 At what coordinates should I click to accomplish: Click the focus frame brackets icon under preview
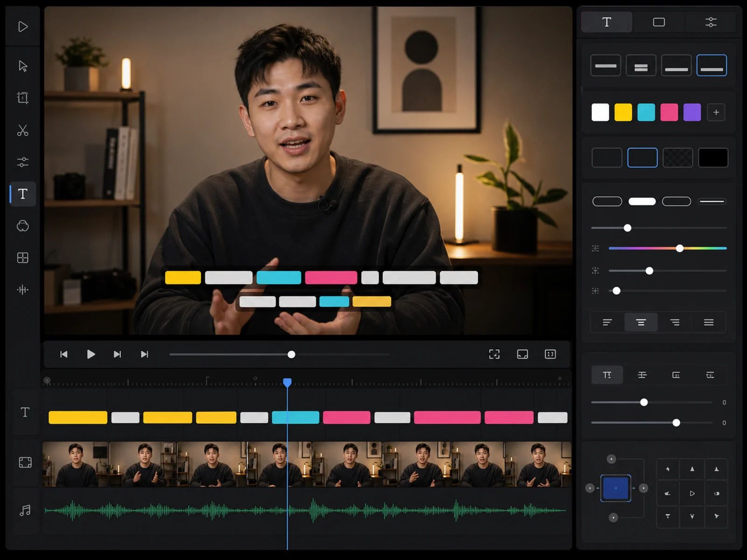494,354
